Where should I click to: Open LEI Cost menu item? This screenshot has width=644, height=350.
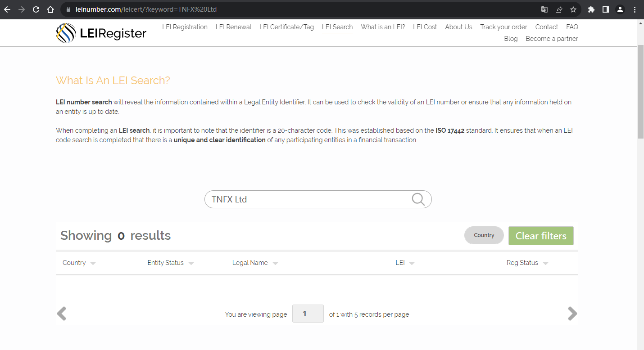click(425, 27)
